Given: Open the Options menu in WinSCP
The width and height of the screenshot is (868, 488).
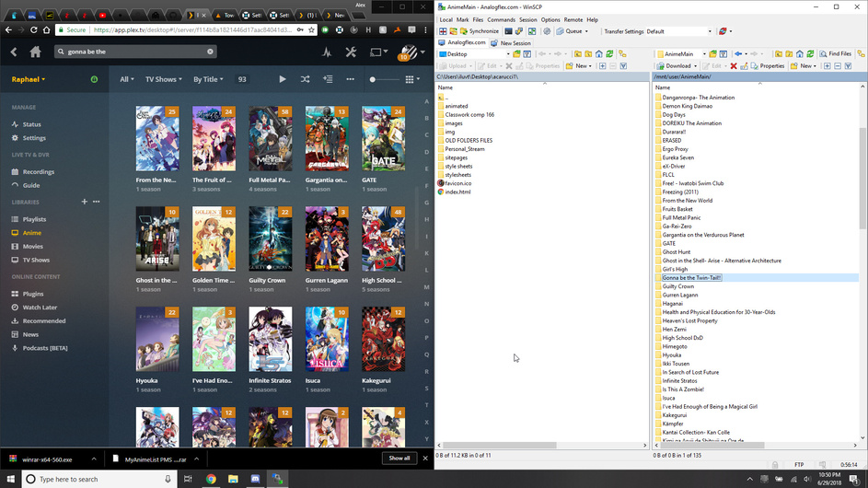Looking at the screenshot, I should click(x=550, y=19).
